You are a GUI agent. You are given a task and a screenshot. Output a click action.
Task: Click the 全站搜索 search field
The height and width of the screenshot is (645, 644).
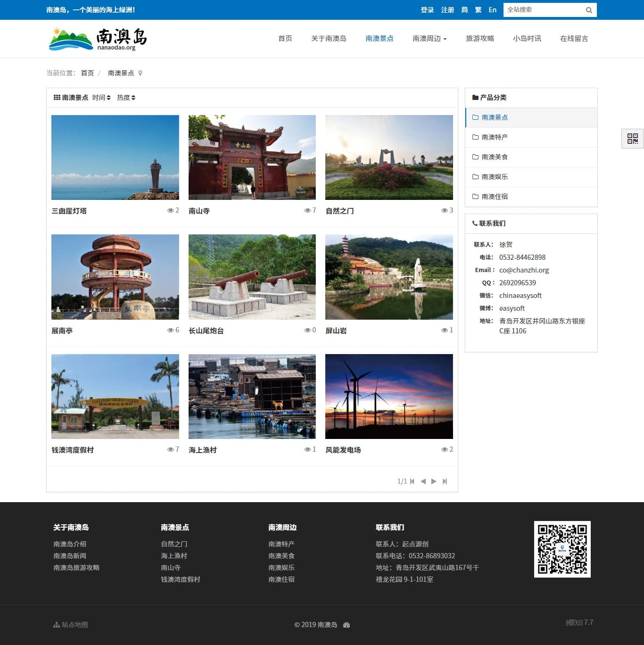pyautogui.click(x=544, y=10)
